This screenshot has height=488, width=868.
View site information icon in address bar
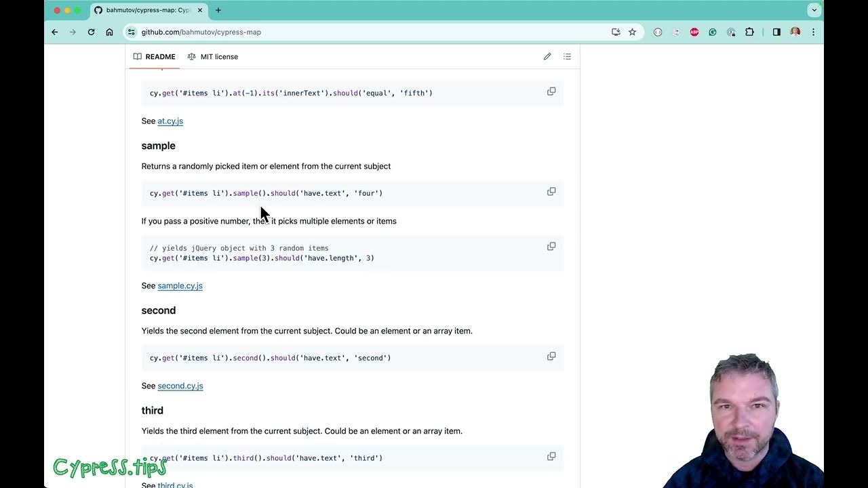(x=132, y=32)
